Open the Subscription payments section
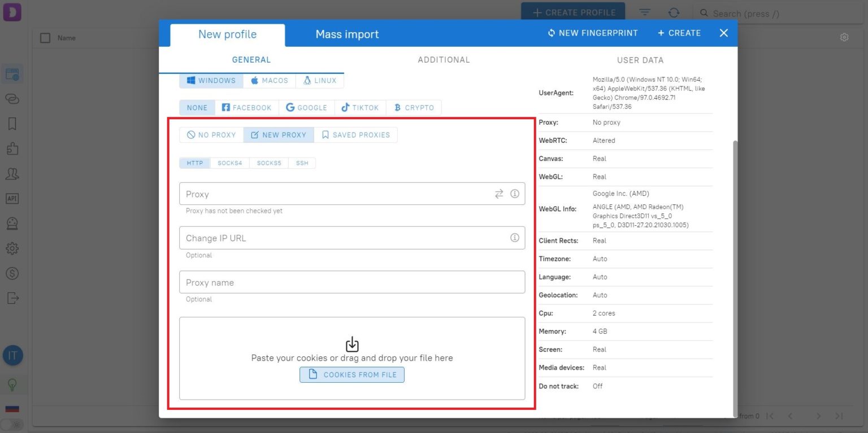The width and height of the screenshot is (868, 433). 12,273
